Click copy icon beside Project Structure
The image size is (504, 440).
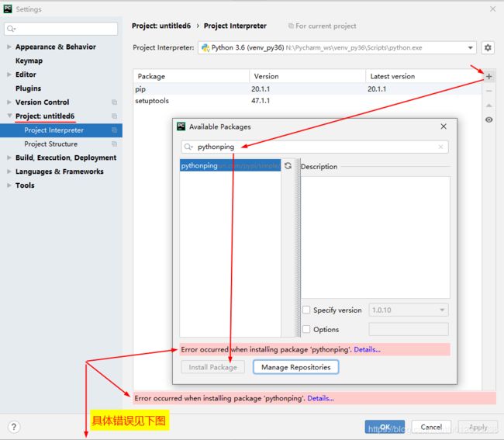click(114, 144)
